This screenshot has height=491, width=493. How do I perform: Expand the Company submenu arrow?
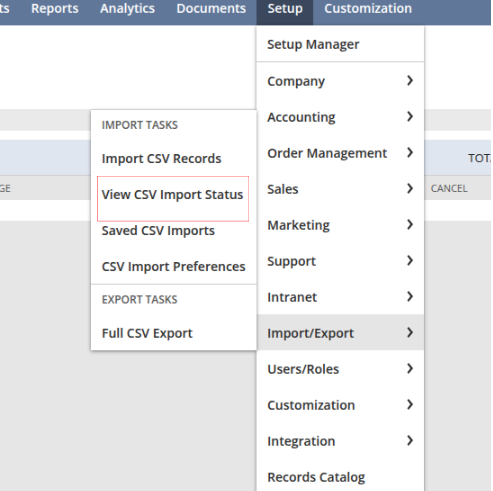click(x=410, y=80)
